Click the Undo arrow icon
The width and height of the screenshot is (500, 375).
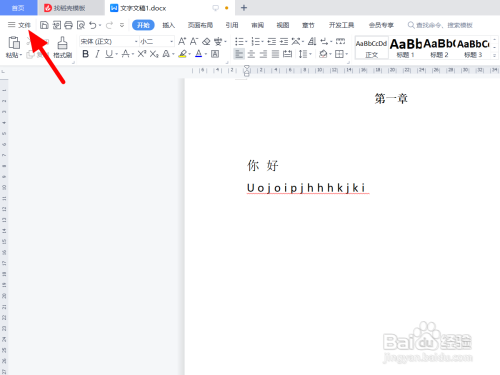pos(93,25)
